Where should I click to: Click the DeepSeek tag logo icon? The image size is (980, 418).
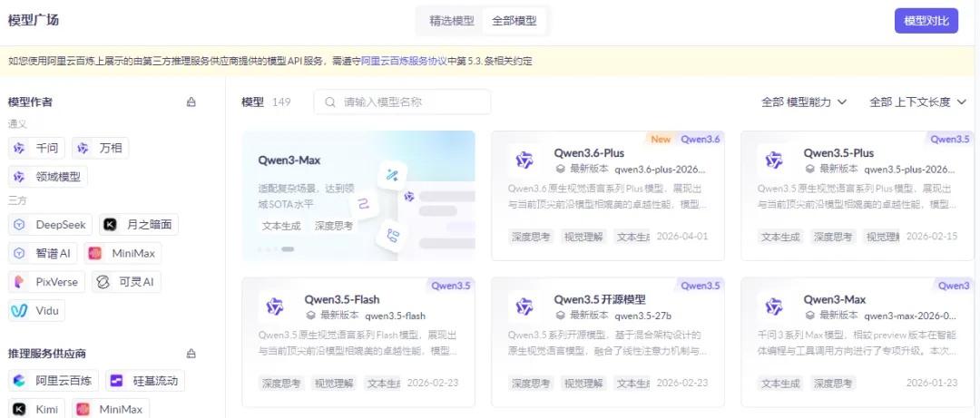(20, 224)
